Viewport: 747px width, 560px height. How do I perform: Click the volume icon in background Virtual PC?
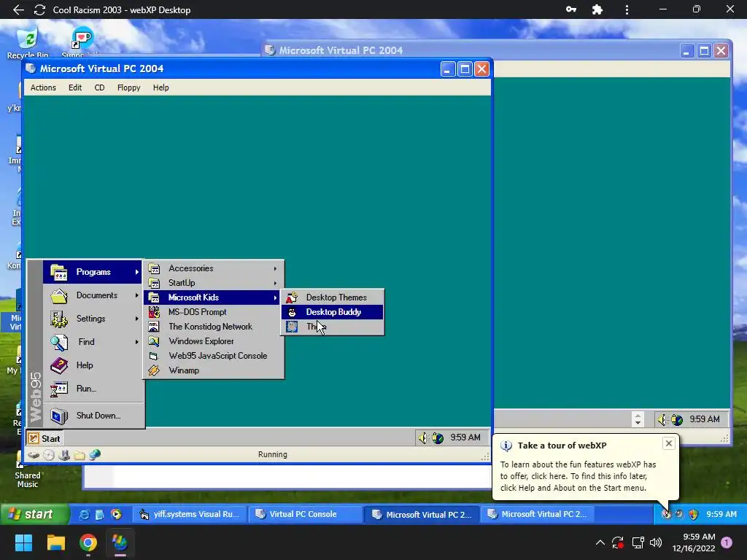[662, 419]
